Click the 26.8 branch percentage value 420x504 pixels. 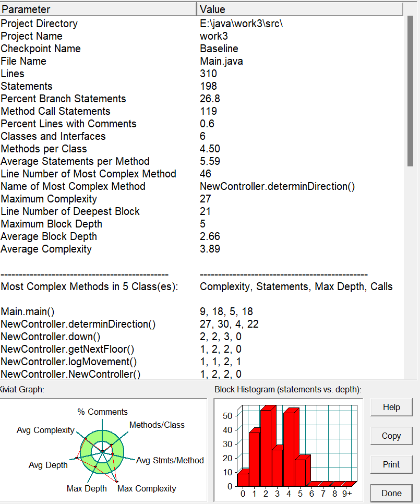pyautogui.click(x=210, y=99)
